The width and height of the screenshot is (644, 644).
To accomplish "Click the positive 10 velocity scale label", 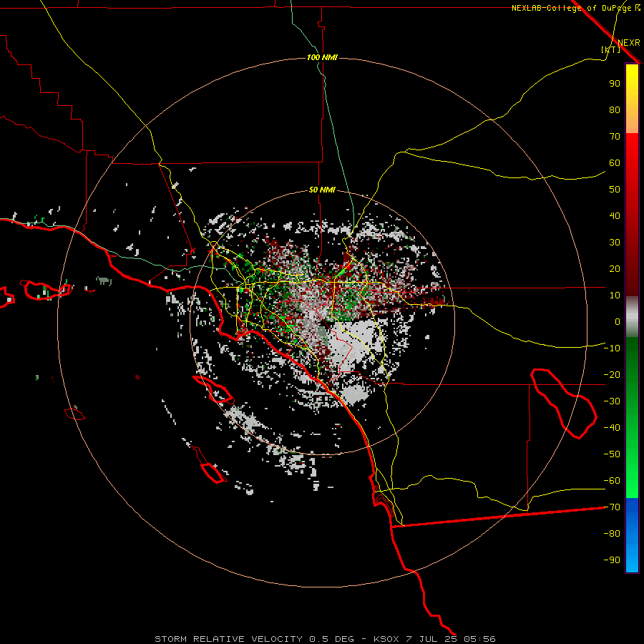I will pyautogui.click(x=615, y=296).
